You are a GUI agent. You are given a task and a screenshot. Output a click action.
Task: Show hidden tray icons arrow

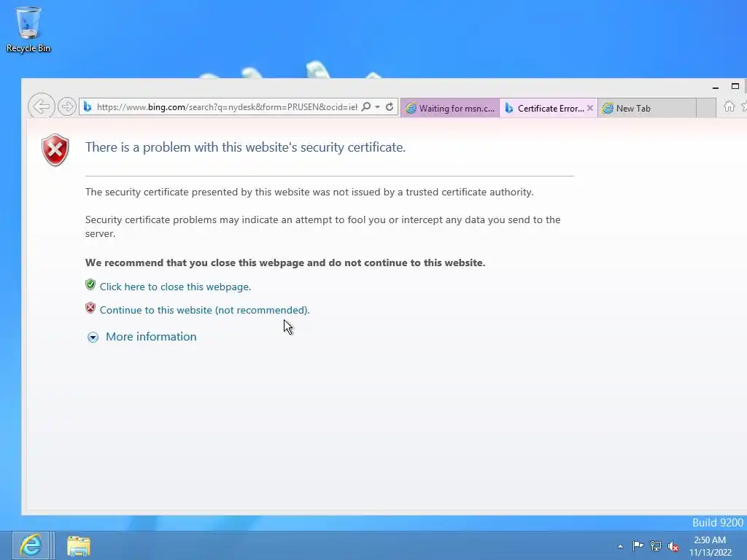tap(620, 546)
